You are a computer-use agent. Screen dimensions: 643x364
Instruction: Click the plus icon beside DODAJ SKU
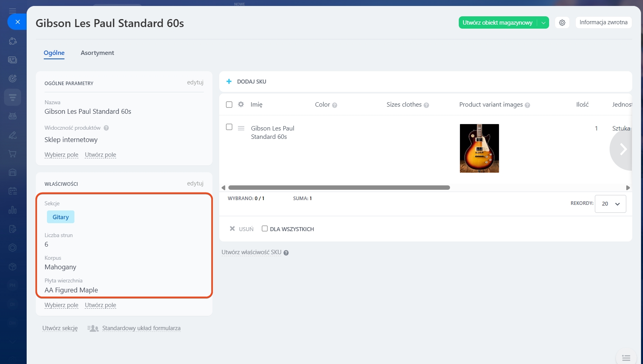pos(229,82)
